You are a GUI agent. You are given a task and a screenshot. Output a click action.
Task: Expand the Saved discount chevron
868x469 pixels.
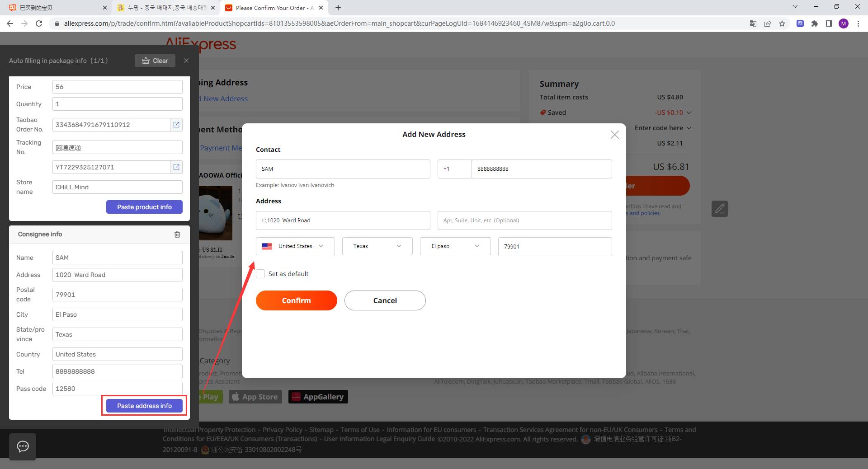tap(689, 113)
